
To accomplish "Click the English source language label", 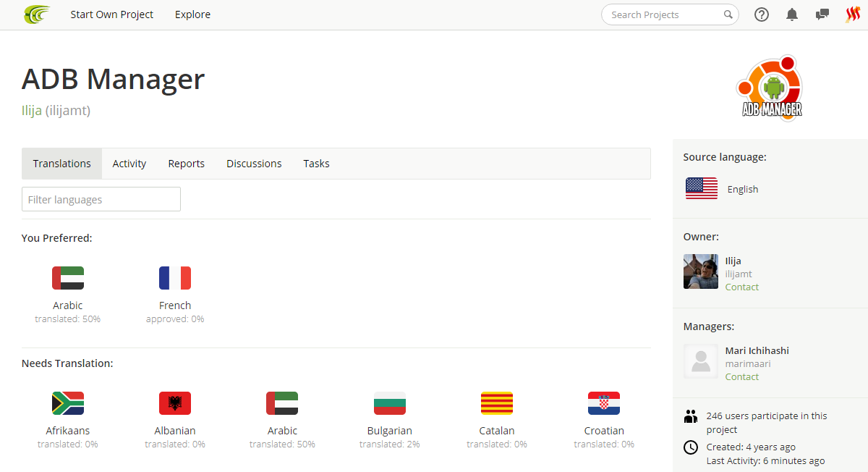I will [x=743, y=189].
